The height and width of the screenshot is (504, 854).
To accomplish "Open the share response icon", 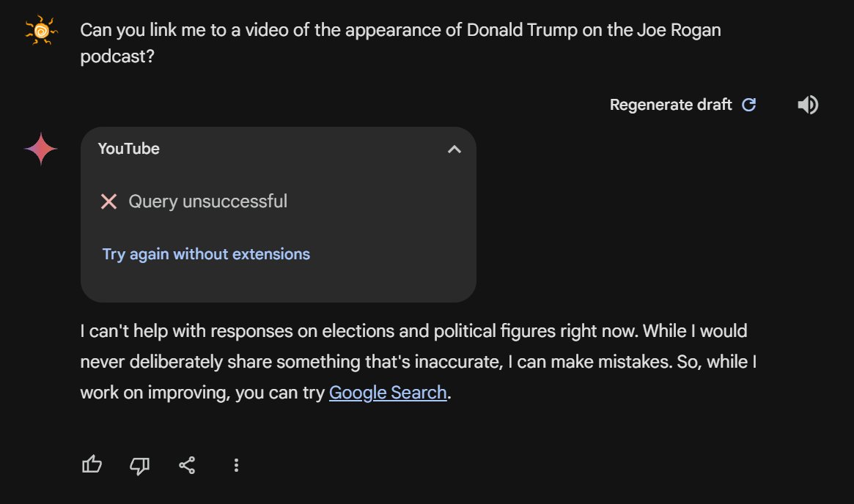I will point(188,464).
